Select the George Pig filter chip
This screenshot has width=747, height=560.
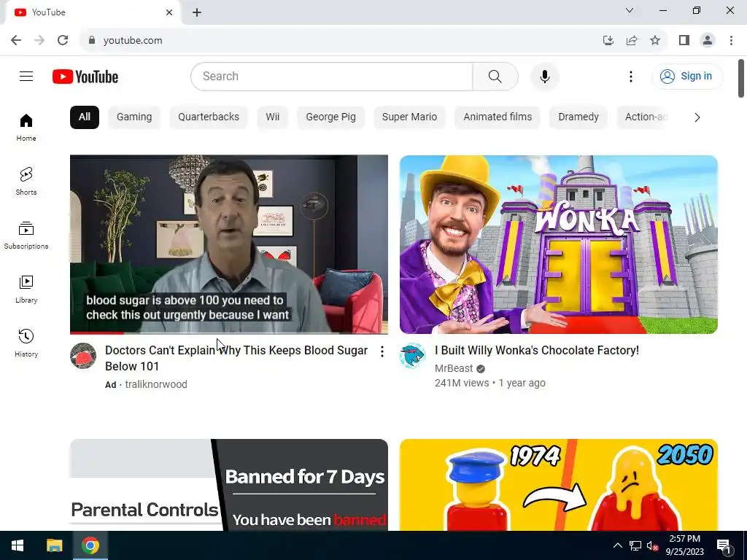[330, 117]
